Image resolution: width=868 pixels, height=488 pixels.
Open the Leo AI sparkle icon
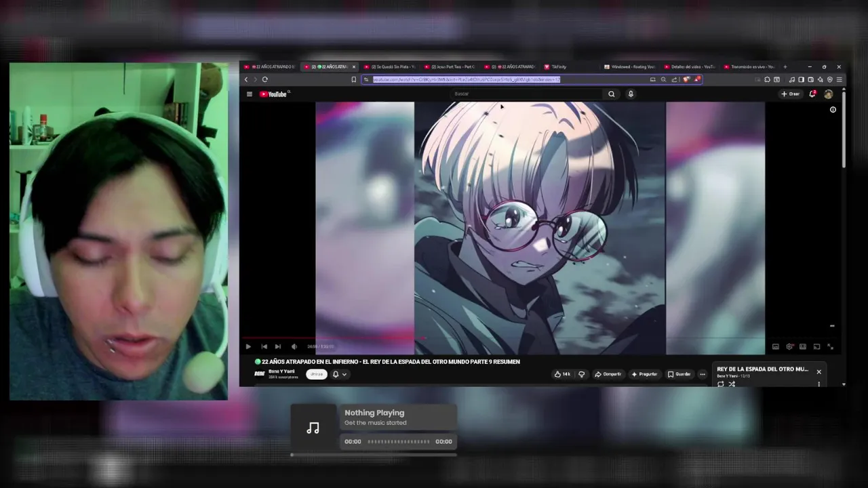point(820,79)
